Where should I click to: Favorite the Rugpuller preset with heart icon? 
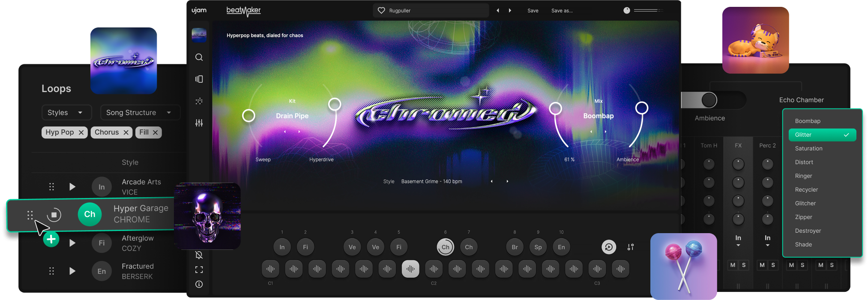[x=381, y=10]
